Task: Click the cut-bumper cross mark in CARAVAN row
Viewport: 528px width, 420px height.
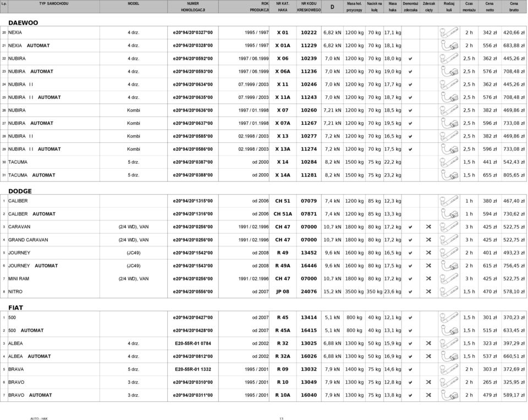Action: 428,227
